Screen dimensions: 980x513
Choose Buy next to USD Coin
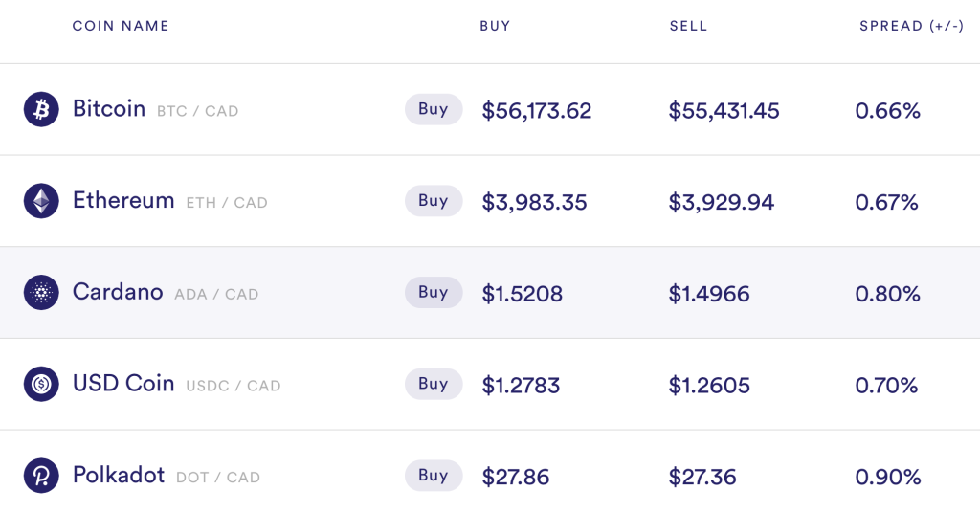point(434,384)
